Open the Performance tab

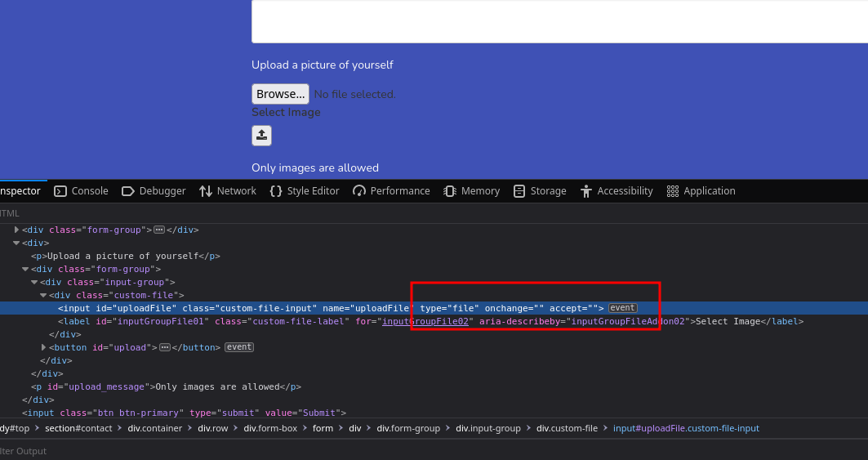[x=391, y=191]
